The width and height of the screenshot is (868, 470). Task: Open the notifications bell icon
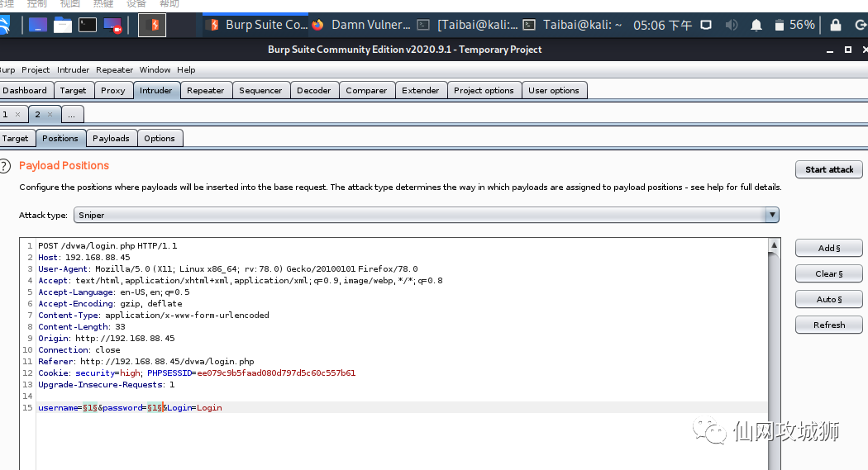756,25
